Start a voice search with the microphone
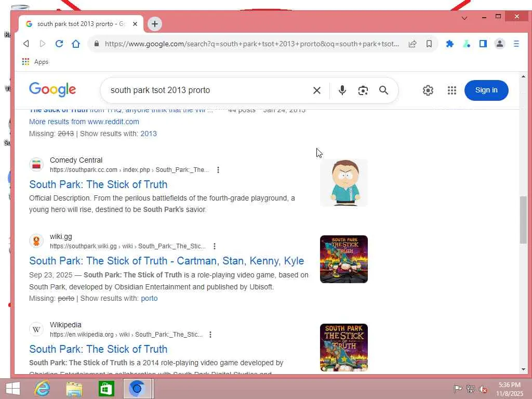532x399 pixels. (342, 90)
